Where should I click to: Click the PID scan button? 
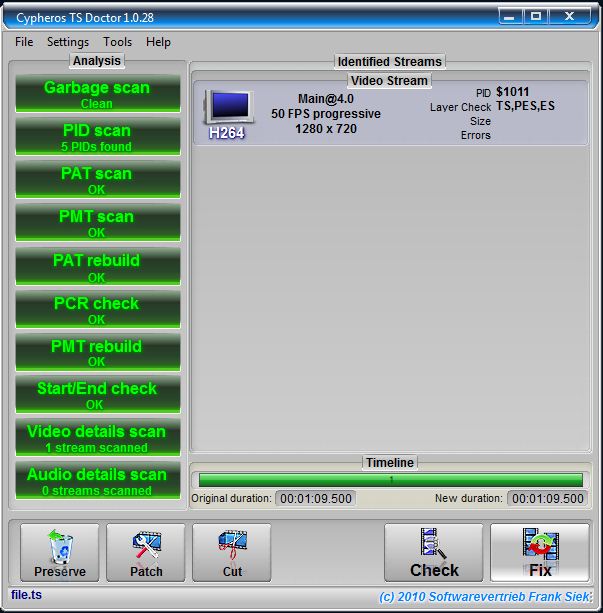(97, 137)
